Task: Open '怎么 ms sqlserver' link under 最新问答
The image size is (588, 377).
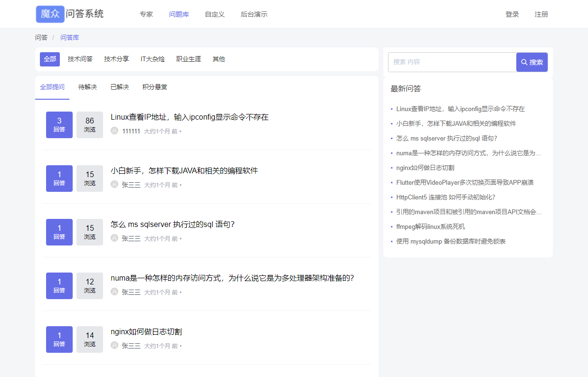Action: [447, 138]
